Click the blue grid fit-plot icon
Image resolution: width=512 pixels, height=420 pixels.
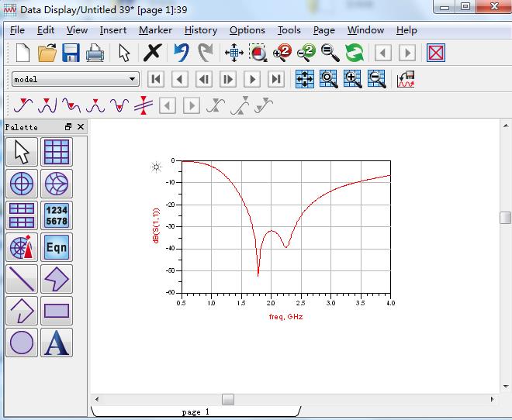305,79
